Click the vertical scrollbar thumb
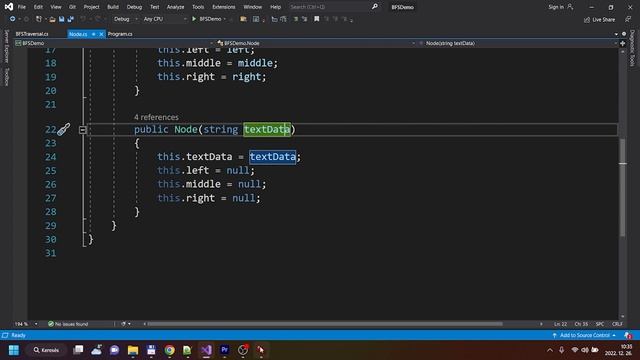 [622, 187]
